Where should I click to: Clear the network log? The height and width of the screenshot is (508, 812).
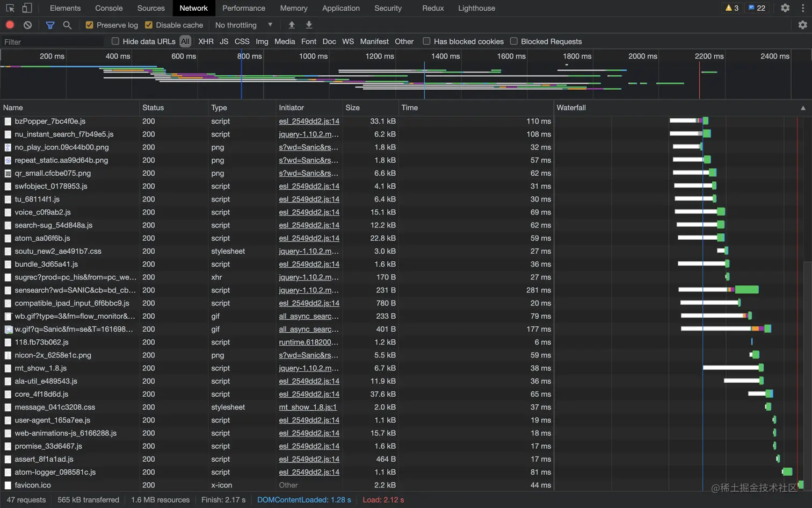coord(28,25)
